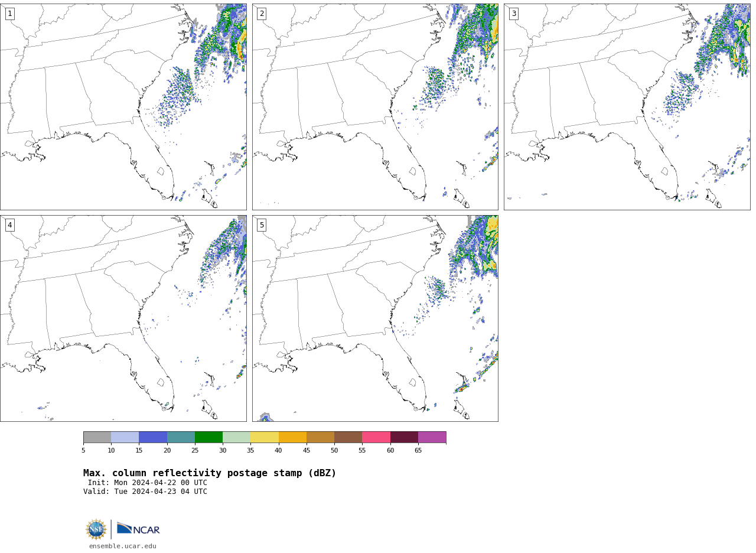Click the blue 15-20 dBZ swatch
Screen dimensions: 756x553
153,437
